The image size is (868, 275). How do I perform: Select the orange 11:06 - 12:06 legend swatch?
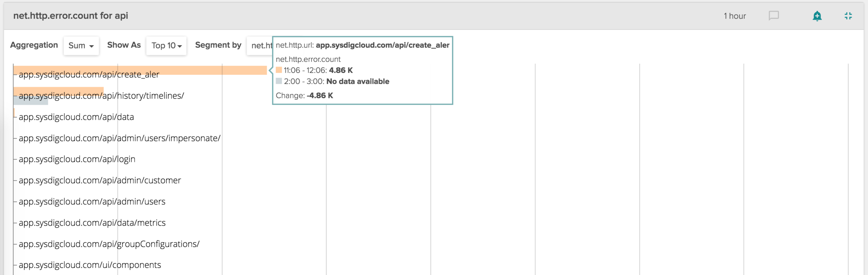279,70
